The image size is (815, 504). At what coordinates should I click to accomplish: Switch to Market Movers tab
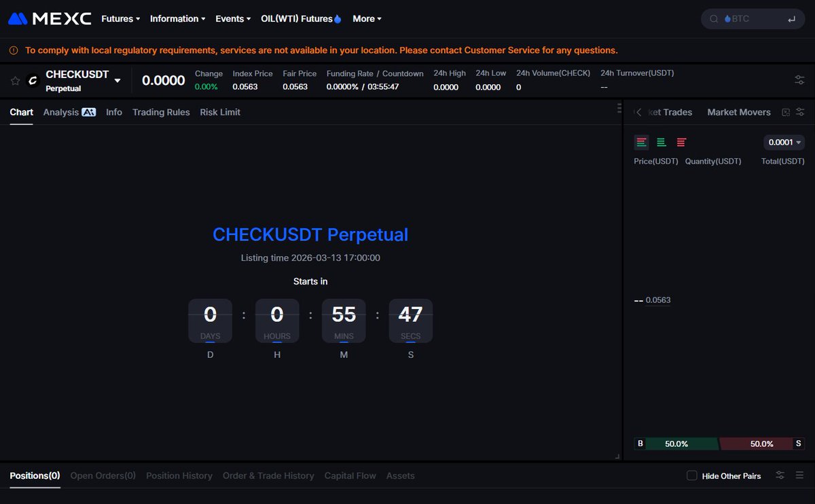click(x=739, y=112)
